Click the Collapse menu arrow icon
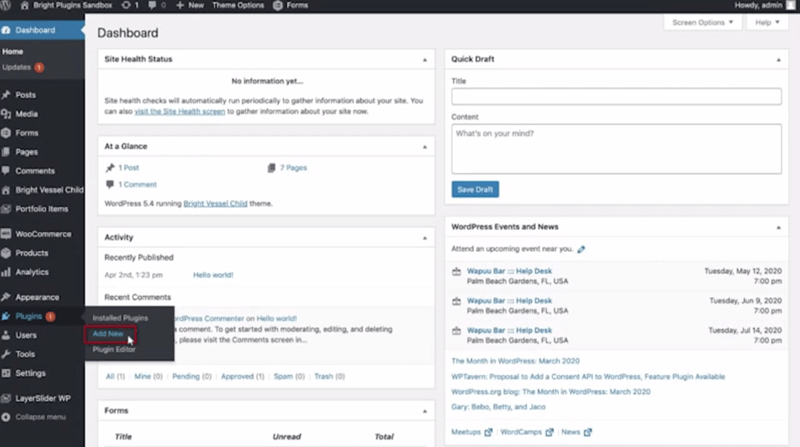This screenshot has width=800, height=447. [x=6, y=417]
